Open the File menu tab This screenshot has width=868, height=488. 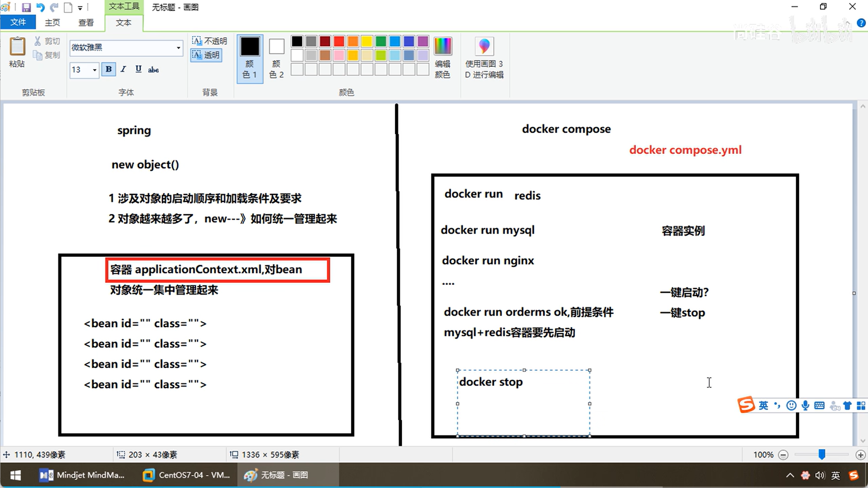pos(18,22)
